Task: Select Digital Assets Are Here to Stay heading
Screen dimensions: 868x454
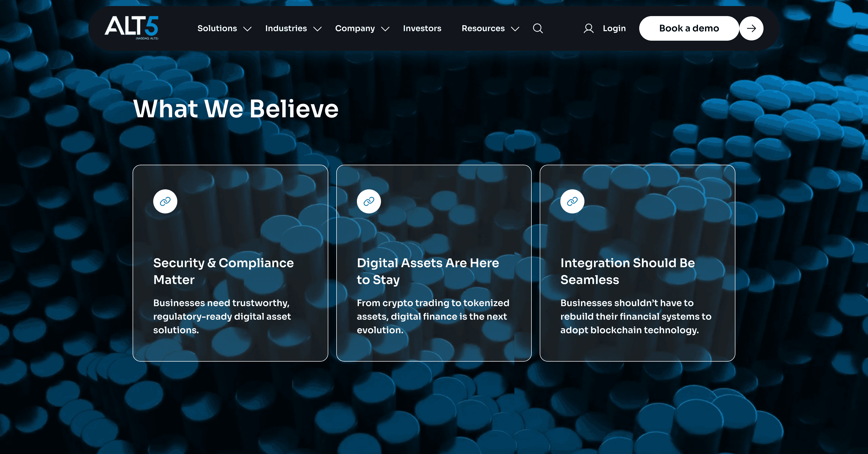Action: coord(428,271)
